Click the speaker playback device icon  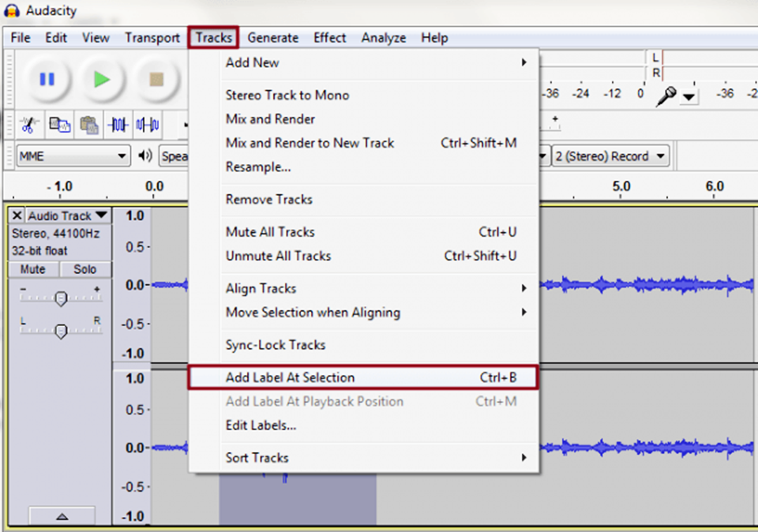coord(145,155)
